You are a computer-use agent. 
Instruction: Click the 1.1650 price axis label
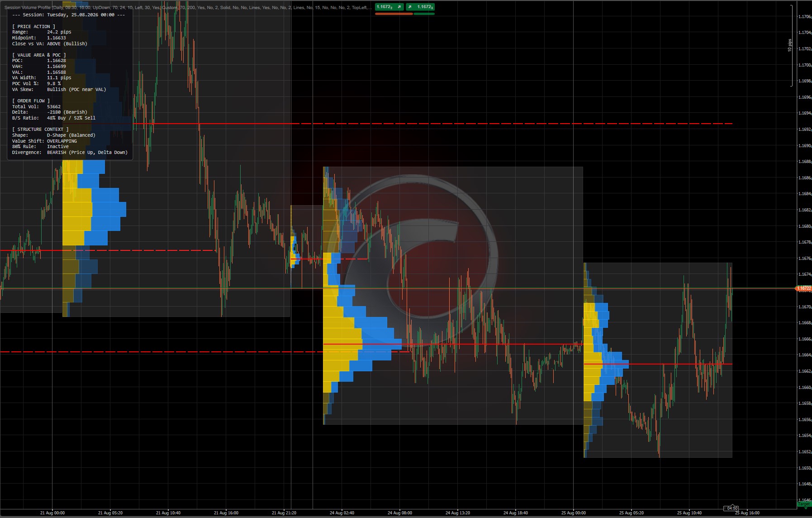(x=805, y=468)
